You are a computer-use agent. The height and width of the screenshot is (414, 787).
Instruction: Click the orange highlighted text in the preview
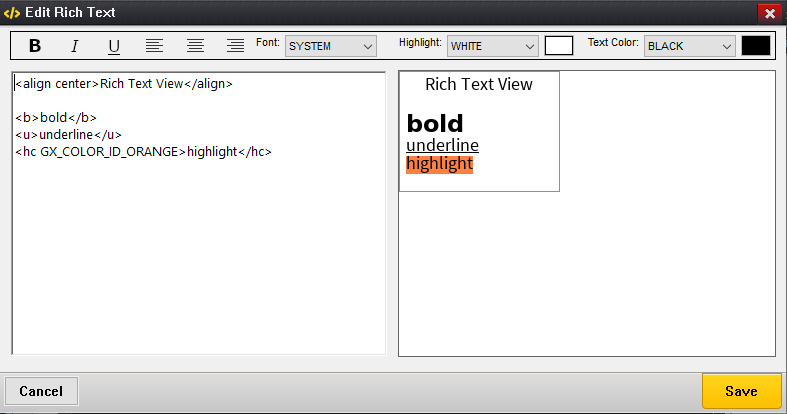pyautogui.click(x=439, y=164)
